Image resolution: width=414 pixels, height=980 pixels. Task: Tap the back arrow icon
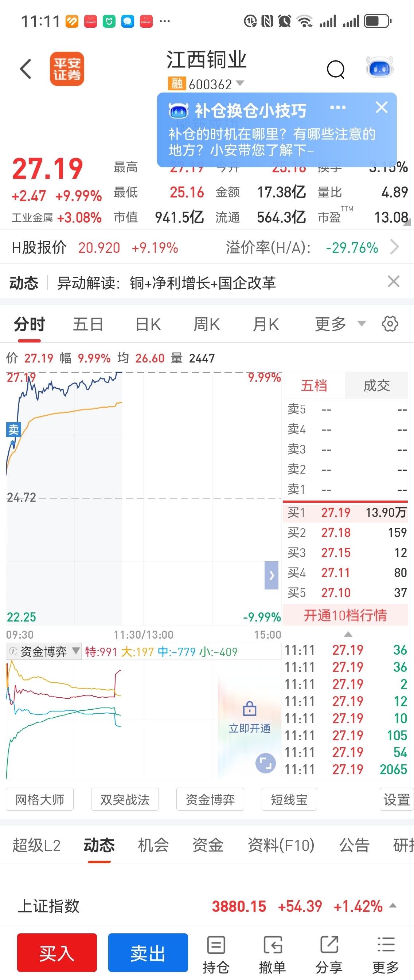pos(26,69)
